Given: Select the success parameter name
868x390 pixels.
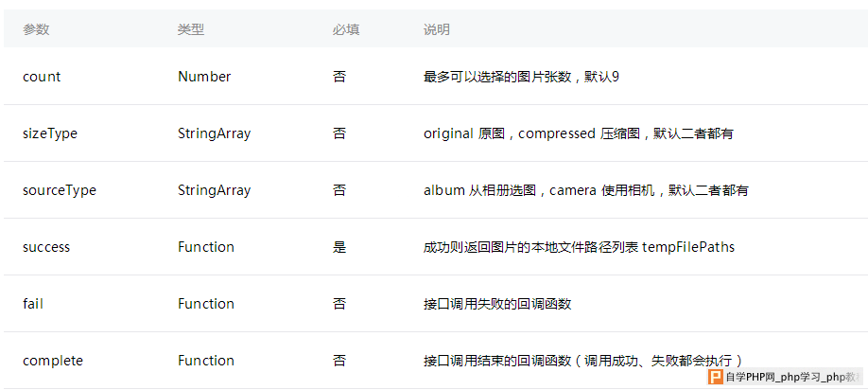Looking at the screenshot, I should pos(46,247).
